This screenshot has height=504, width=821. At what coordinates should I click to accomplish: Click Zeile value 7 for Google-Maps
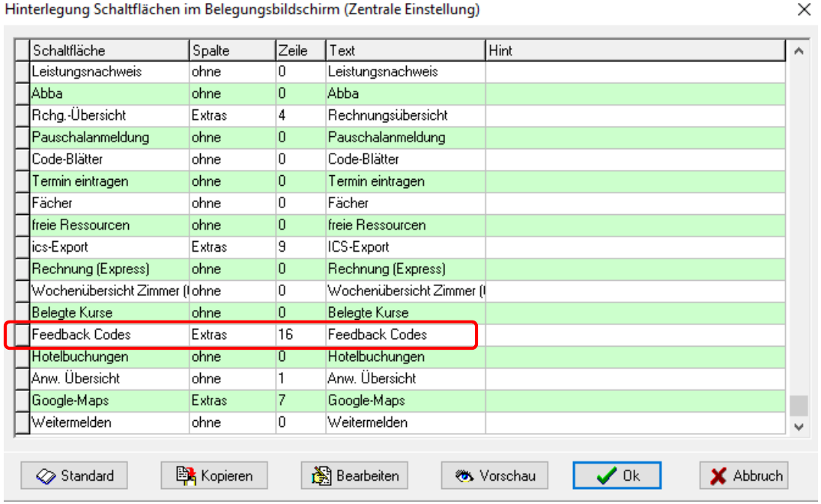(x=300, y=401)
